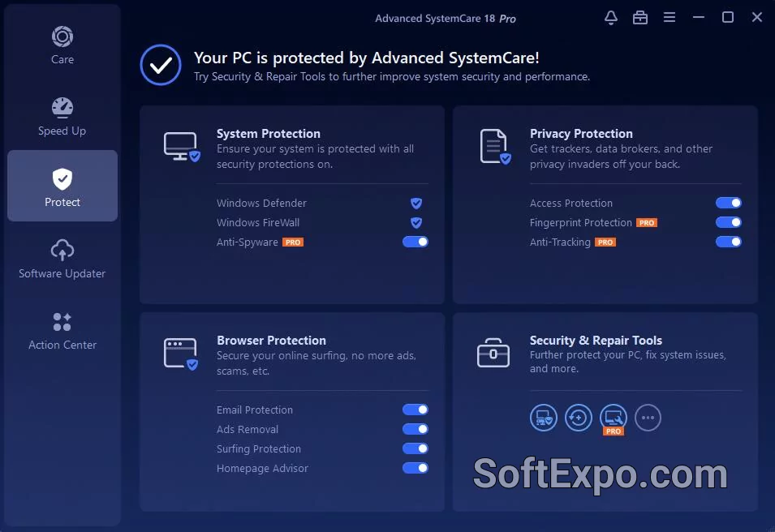Viewport: 775px width, 532px height.
Task: Launch the PC repair wrench tool under Security & Repair
Action: click(x=613, y=418)
